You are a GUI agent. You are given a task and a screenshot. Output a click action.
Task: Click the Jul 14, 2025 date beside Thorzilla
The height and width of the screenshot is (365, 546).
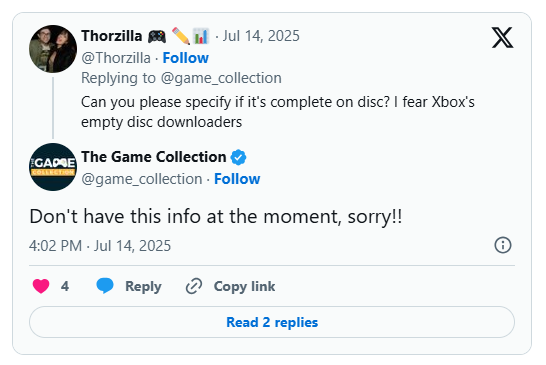pyautogui.click(x=261, y=36)
